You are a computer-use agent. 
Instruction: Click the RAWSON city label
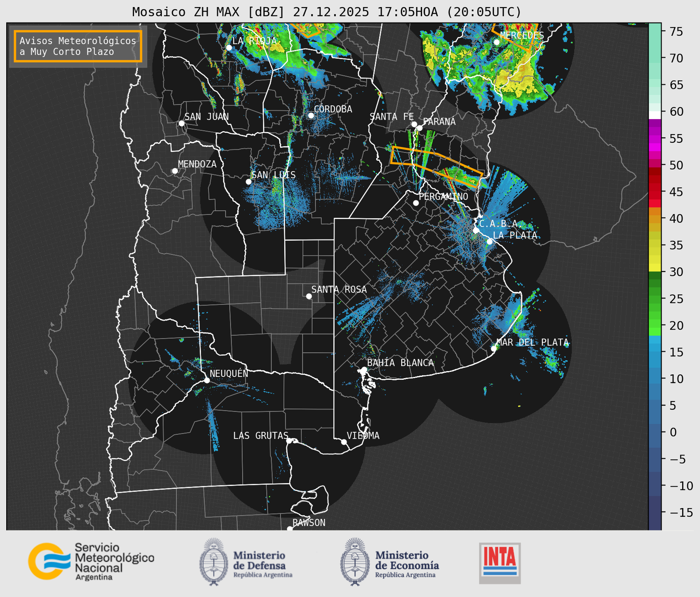(x=309, y=523)
